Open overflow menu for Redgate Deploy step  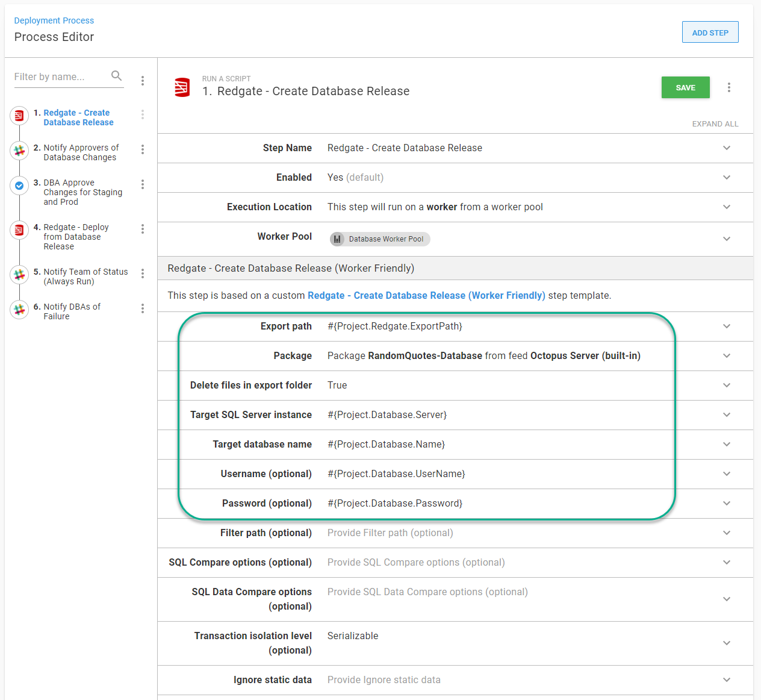pyautogui.click(x=143, y=229)
